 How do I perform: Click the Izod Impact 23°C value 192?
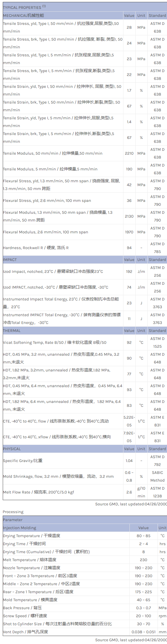point(129,271)
